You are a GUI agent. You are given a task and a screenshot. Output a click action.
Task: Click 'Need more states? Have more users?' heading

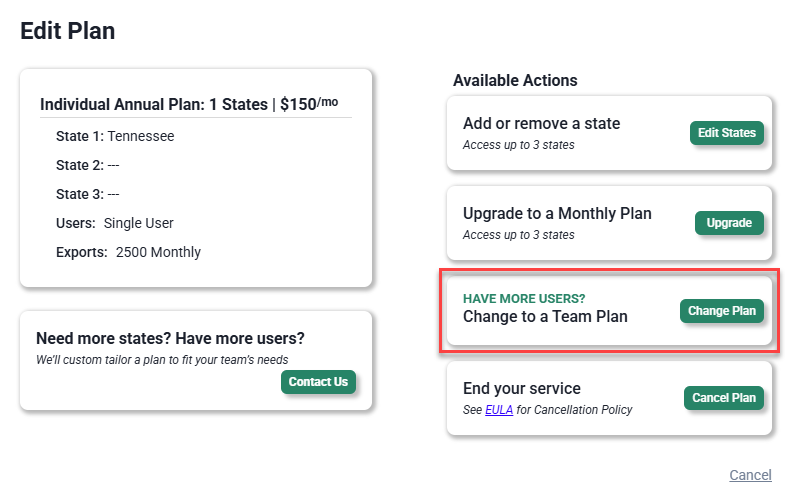(170, 338)
